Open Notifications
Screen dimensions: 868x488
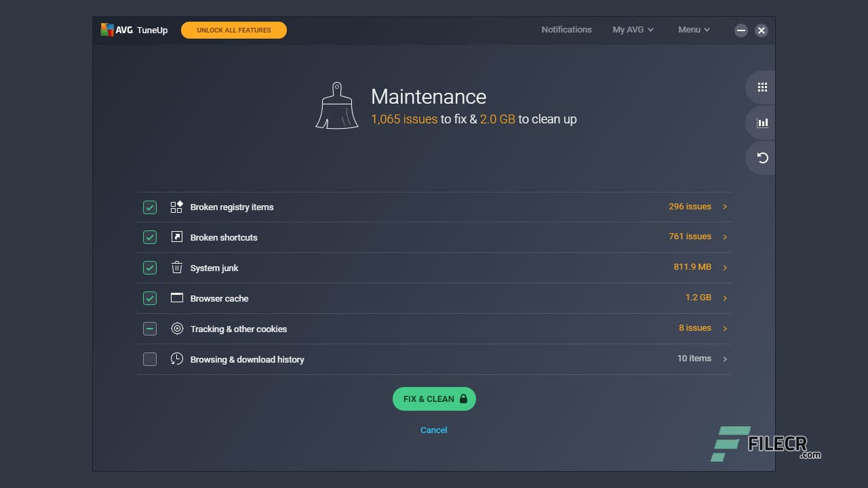point(566,30)
